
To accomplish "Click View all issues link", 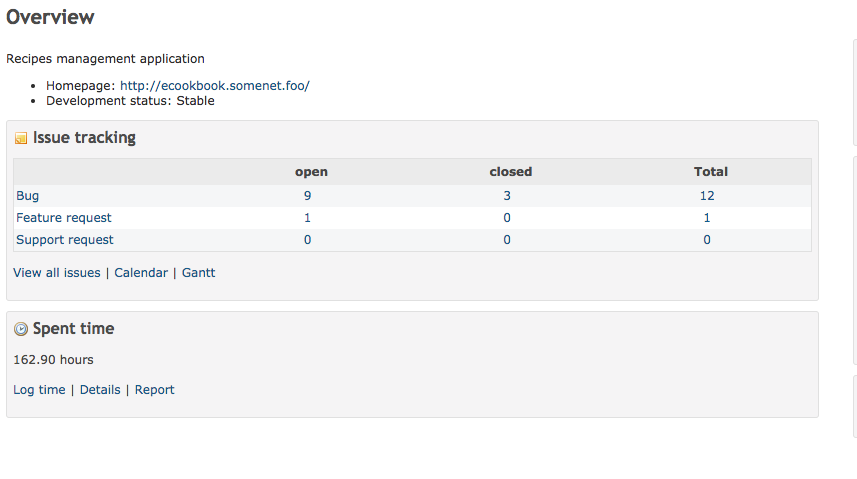I will click(x=57, y=273).
